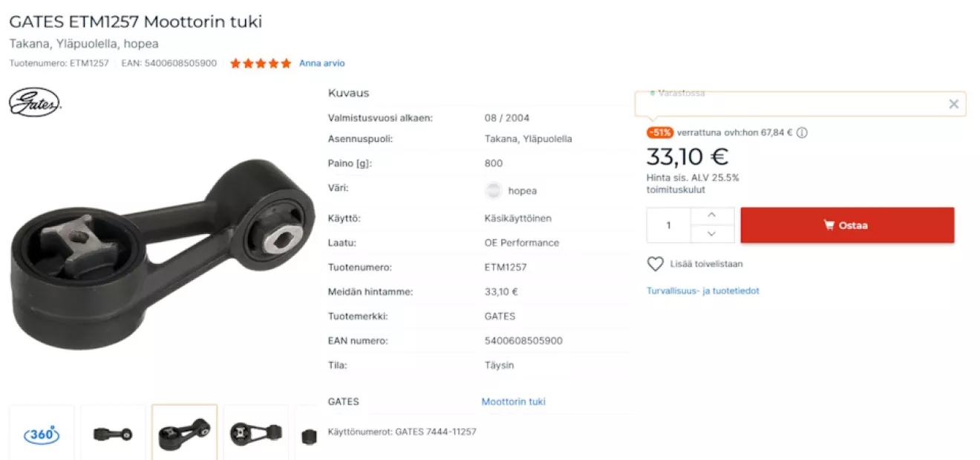Decrease quantity with the down arrow
This screenshot has width=980, height=460.
(x=712, y=233)
